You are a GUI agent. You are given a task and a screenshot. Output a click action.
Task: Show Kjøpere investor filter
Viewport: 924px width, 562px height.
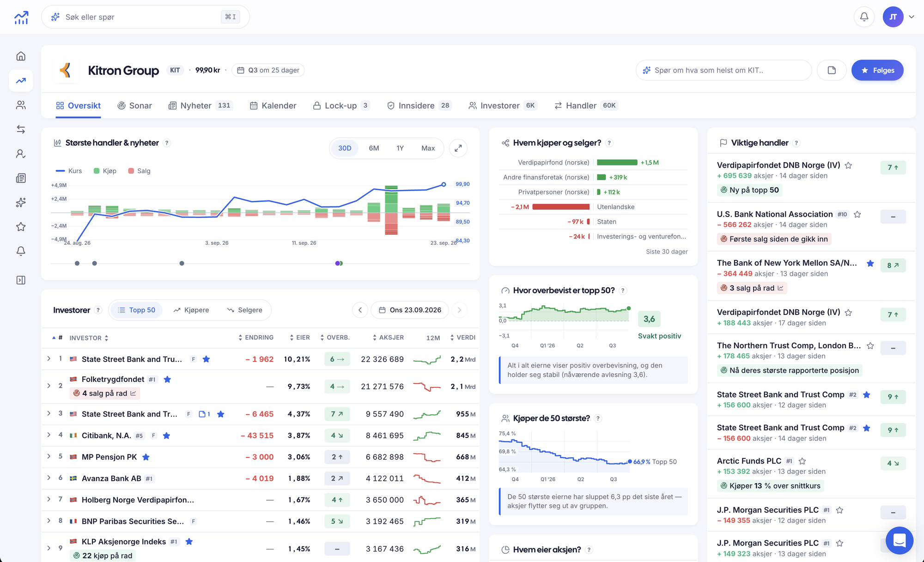tap(191, 310)
